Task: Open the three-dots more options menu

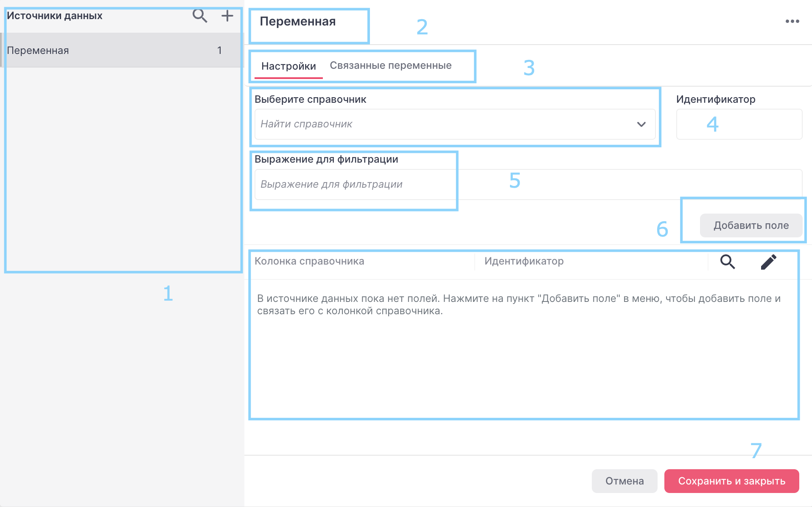Action: coord(792,21)
